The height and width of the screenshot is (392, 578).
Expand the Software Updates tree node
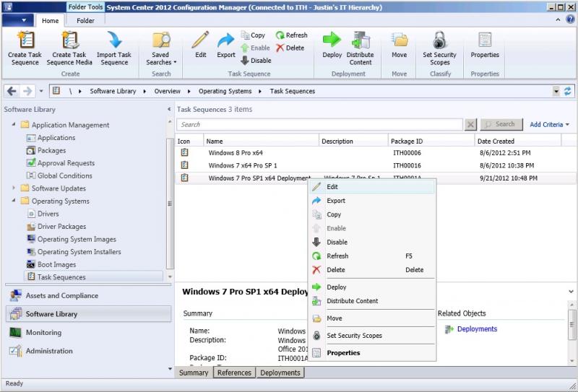14,188
